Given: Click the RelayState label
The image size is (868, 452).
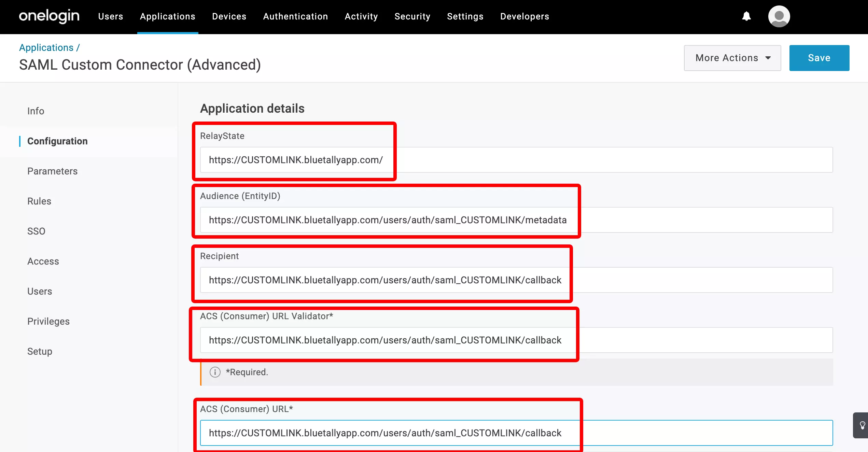Looking at the screenshot, I should click(222, 136).
